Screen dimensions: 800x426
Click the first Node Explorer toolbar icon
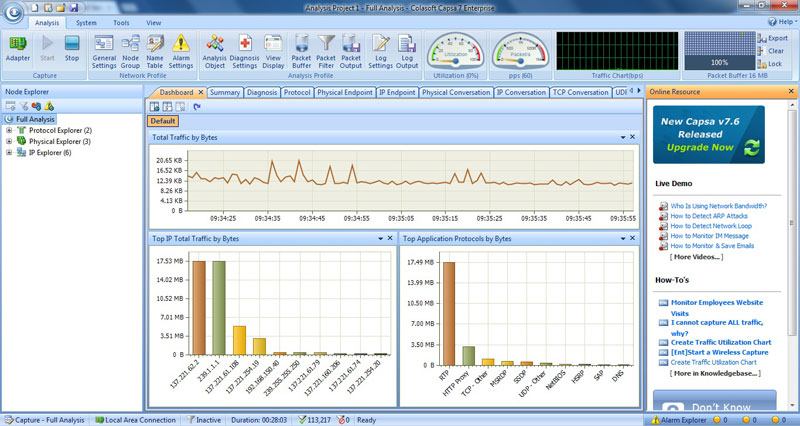coord(11,106)
